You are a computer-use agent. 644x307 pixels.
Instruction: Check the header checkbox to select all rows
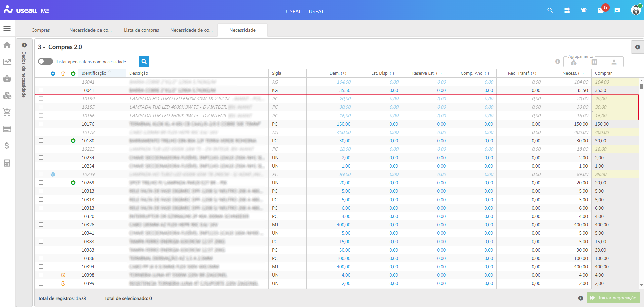coord(41,73)
